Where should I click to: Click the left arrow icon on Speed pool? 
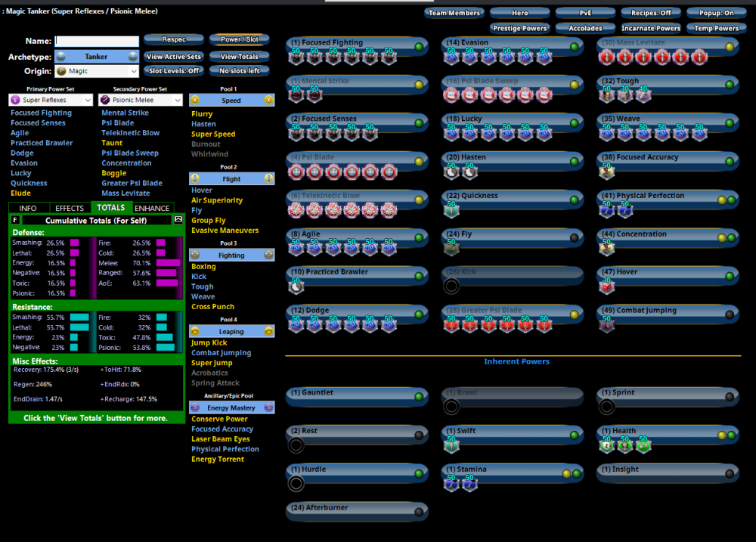pyautogui.click(x=195, y=100)
